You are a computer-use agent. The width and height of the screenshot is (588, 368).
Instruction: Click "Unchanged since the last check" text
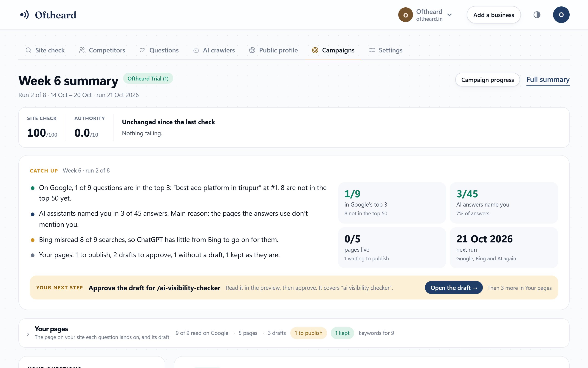click(168, 122)
